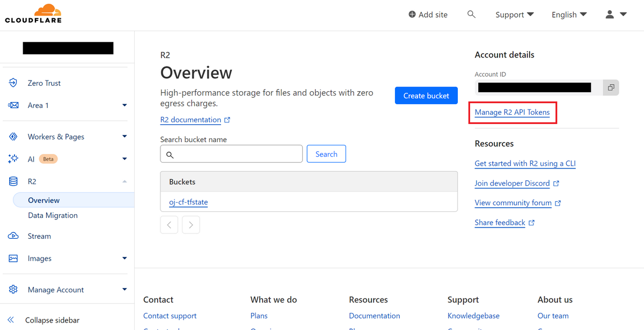Click the R2 sidebar label

tap(32, 181)
